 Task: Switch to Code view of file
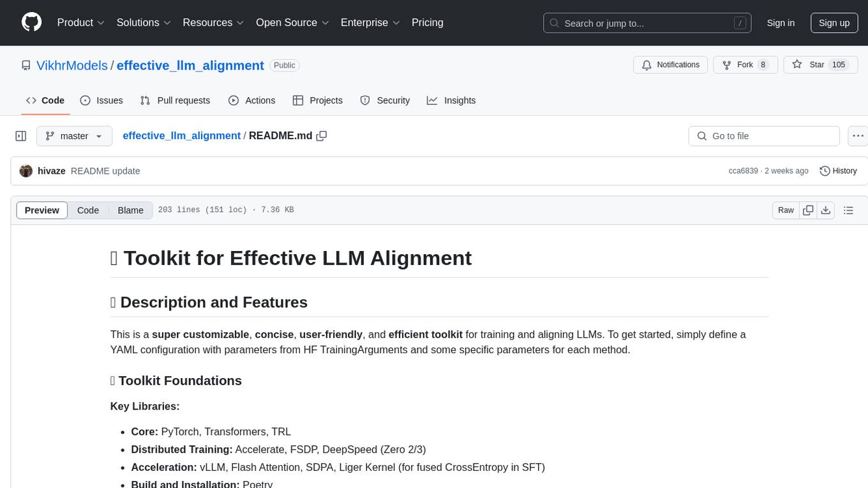pyautogui.click(x=88, y=210)
